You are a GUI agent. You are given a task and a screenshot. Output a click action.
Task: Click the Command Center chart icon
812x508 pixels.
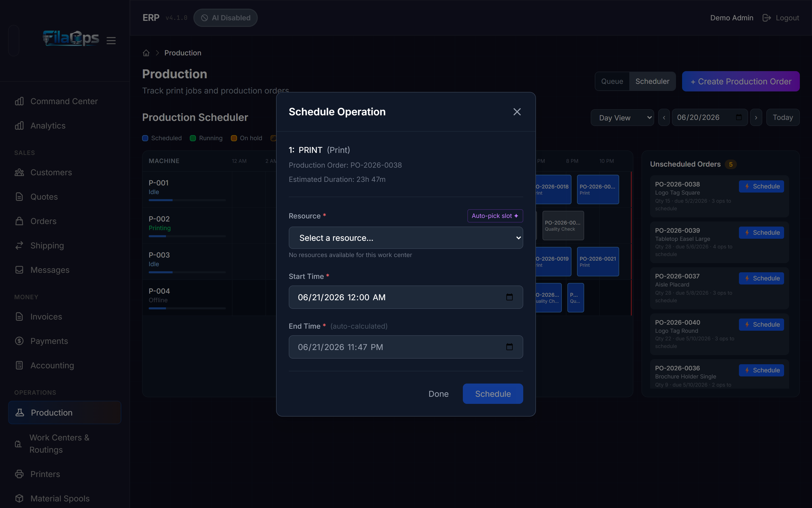pos(20,101)
